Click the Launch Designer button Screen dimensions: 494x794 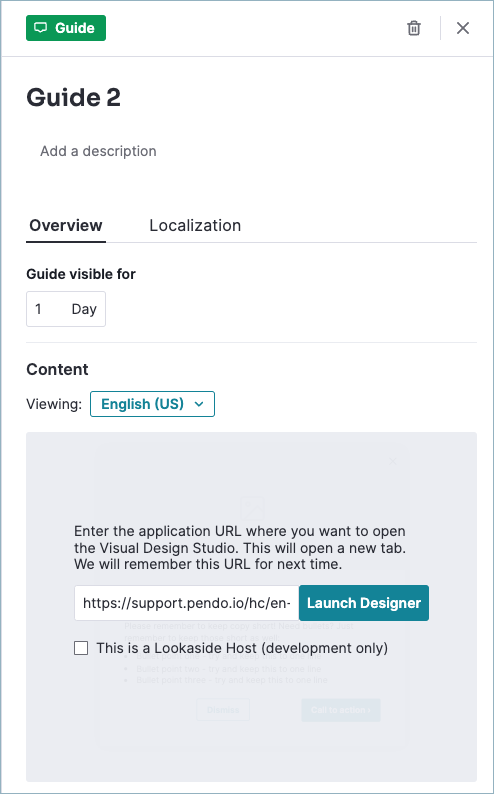364,603
